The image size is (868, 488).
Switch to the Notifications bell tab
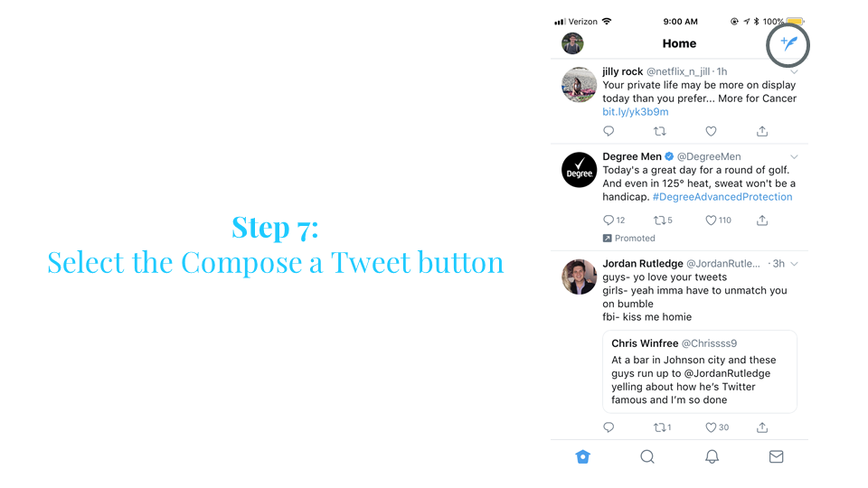(x=712, y=456)
